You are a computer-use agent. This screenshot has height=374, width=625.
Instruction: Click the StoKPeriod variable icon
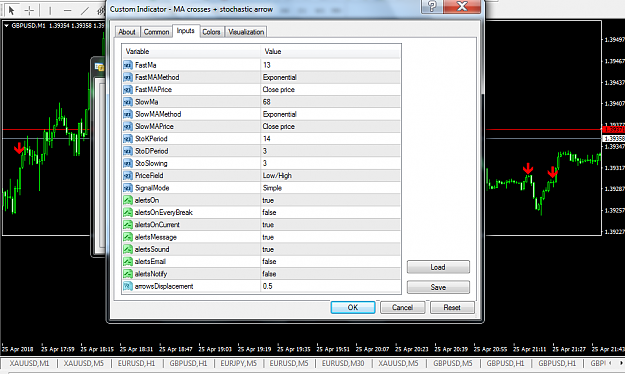[128, 139]
